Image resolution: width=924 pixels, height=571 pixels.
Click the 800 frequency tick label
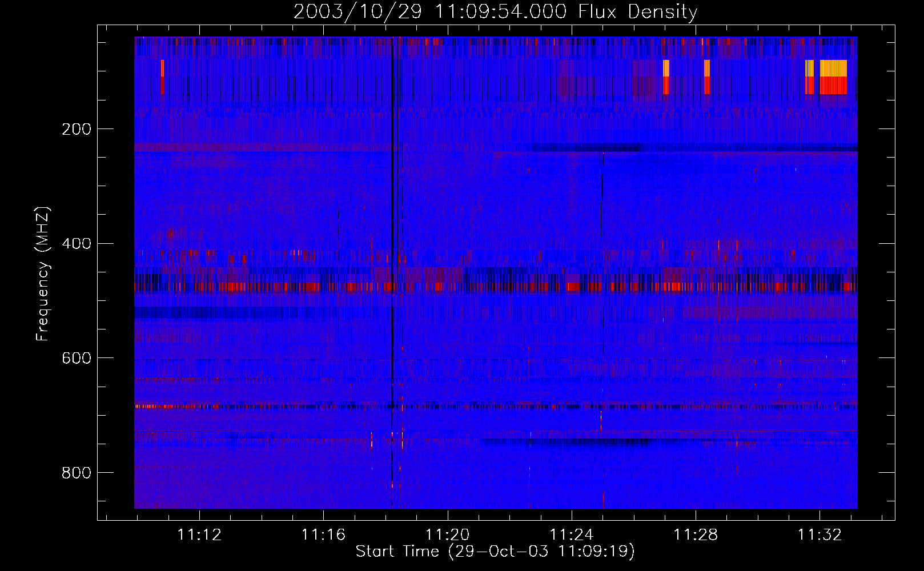point(77,473)
